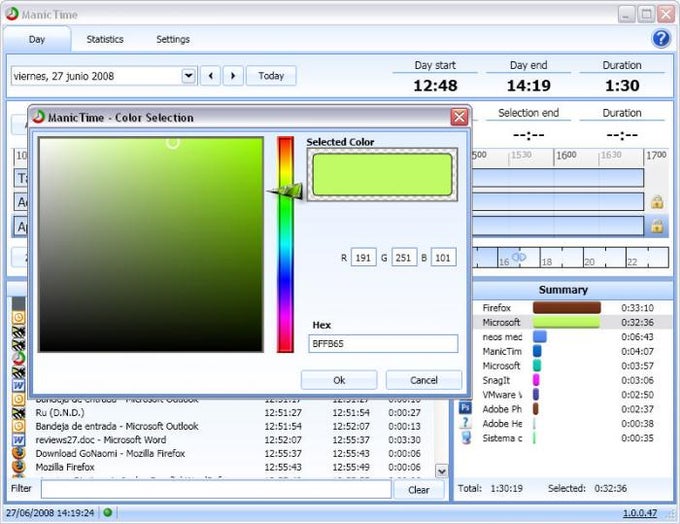Confirm color with the Ok button
The width and height of the screenshot is (680, 524).
(339, 380)
